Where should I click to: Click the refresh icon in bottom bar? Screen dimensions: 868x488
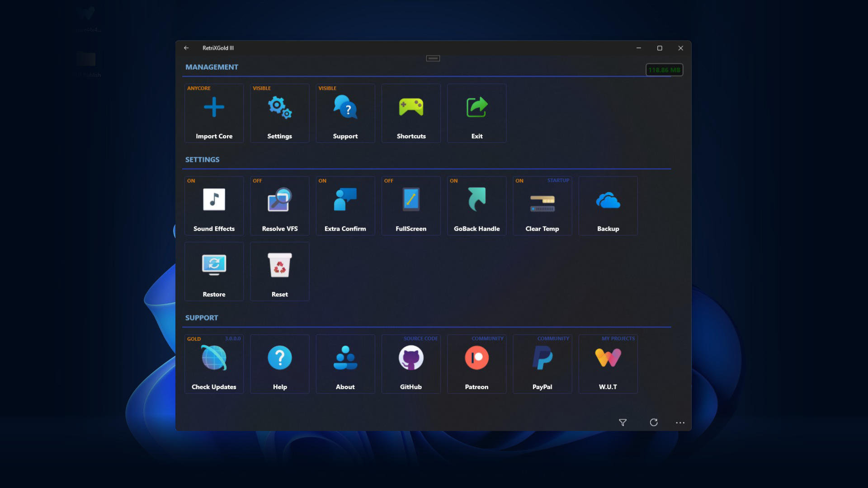(654, 422)
